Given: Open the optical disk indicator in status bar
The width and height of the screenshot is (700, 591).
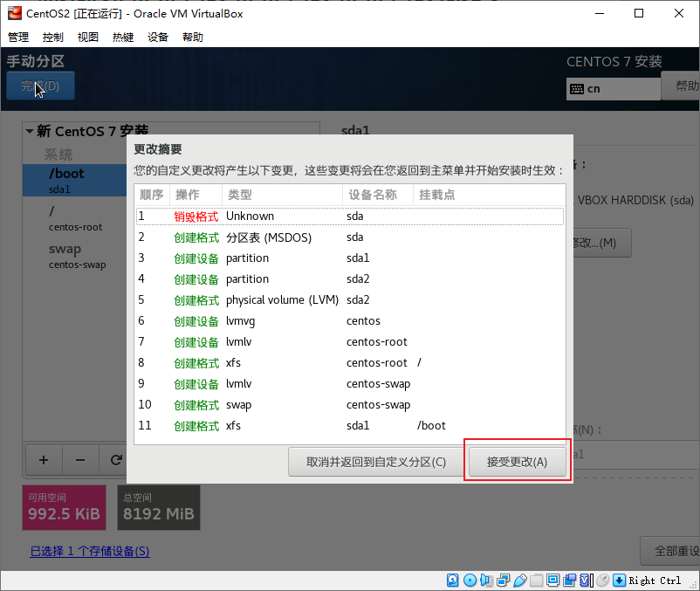Looking at the screenshot, I should pos(470,581).
